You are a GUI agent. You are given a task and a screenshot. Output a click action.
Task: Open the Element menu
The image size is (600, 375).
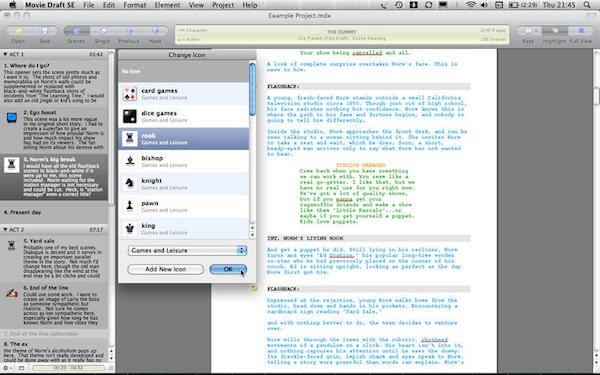pyautogui.click(x=167, y=5)
